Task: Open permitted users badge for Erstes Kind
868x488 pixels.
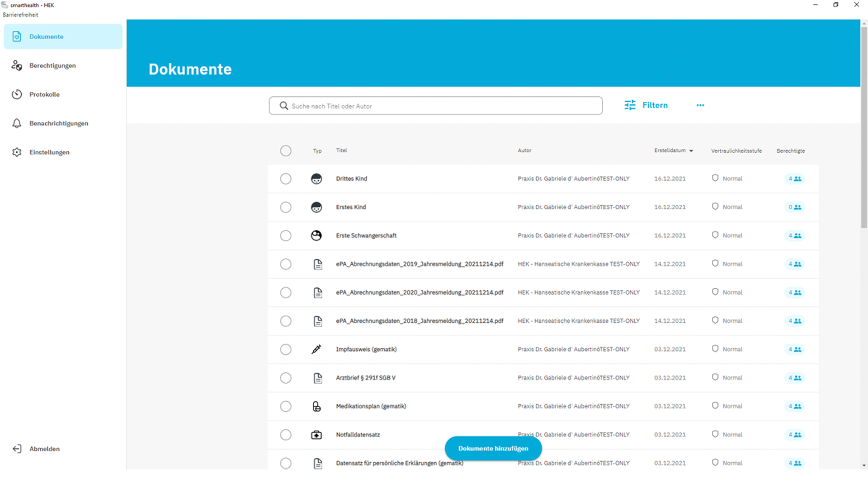Action: coord(794,207)
